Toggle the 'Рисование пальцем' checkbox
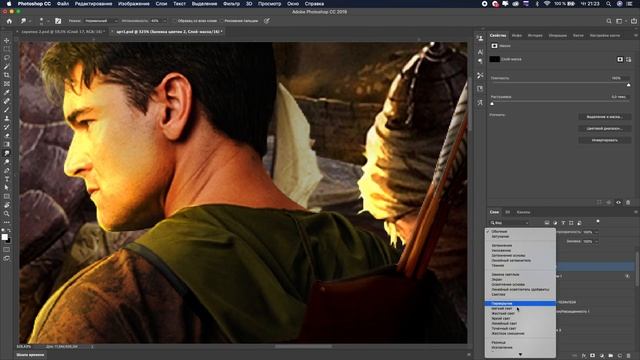The image size is (640, 360). coord(222,21)
